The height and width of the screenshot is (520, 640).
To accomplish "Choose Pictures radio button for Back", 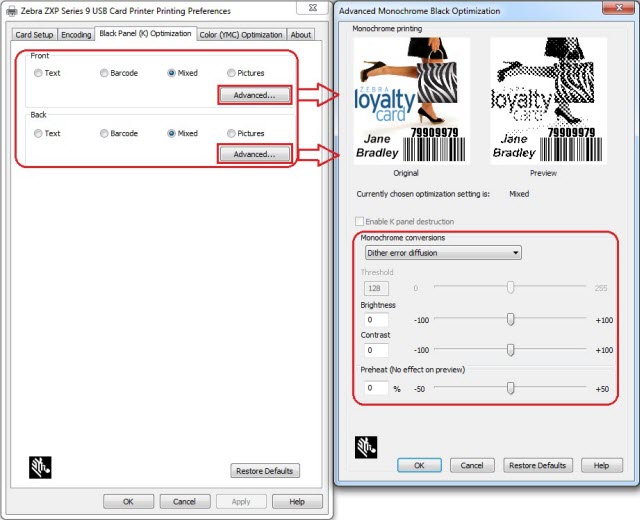I will 232,133.
